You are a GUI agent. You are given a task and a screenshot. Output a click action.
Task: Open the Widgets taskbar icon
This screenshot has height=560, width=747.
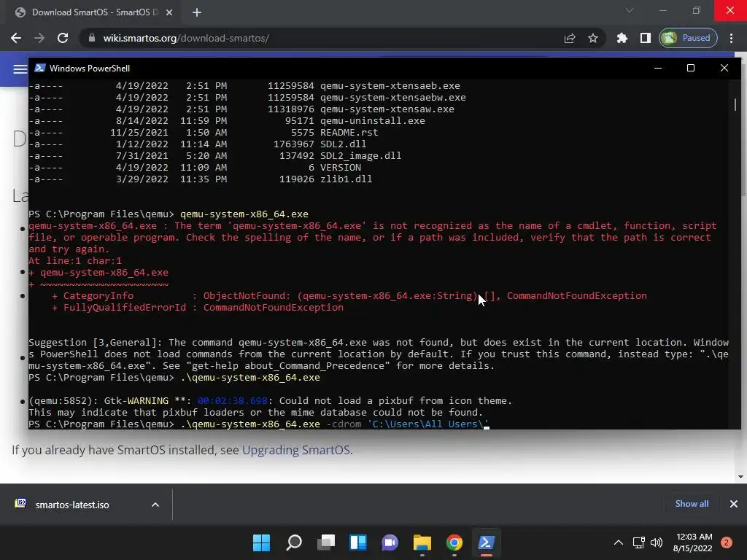(357, 542)
